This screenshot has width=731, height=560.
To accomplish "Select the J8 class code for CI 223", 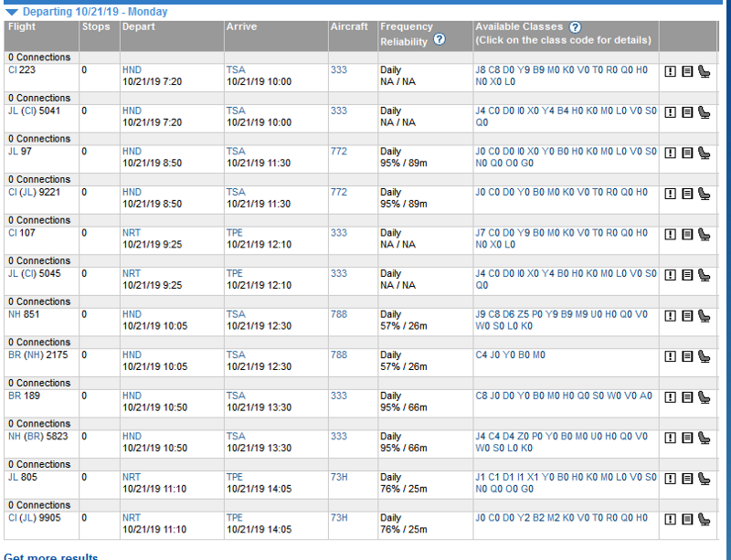I will click(x=481, y=70).
